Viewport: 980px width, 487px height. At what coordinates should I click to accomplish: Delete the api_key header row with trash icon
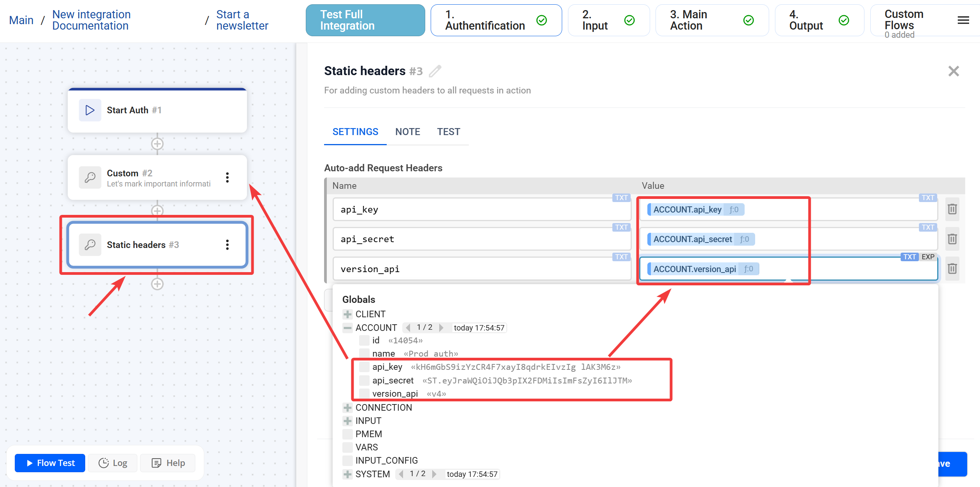point(952,209)
